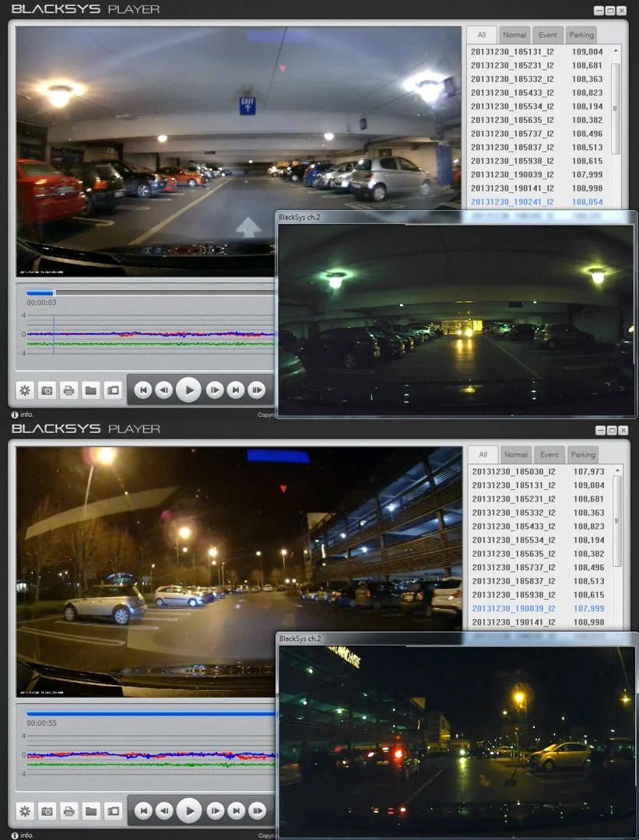The width and height of the screenshot is (639, 840).
Task: Switch to Event tab in the upper file list
Action: [547, 35]
